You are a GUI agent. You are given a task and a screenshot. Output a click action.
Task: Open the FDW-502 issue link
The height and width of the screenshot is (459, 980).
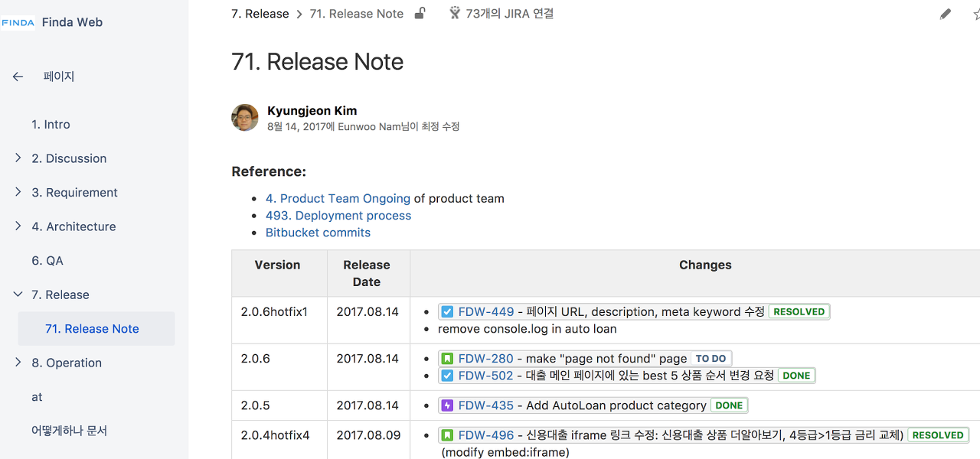[x=485, y=376]
